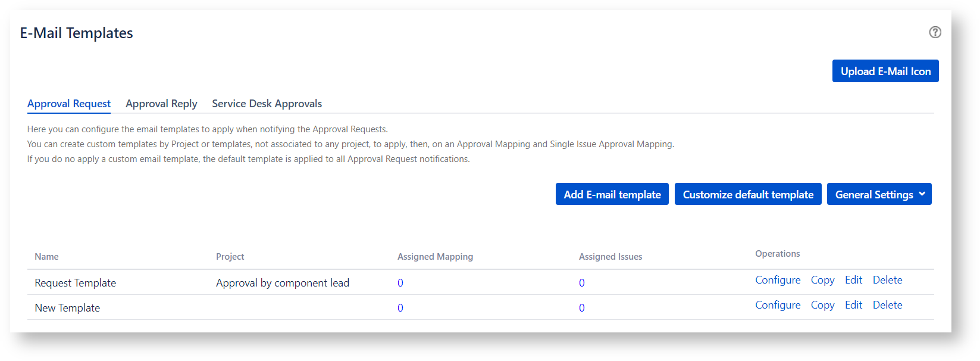Open Assigned Issues count for Request Template

[581, 283]
